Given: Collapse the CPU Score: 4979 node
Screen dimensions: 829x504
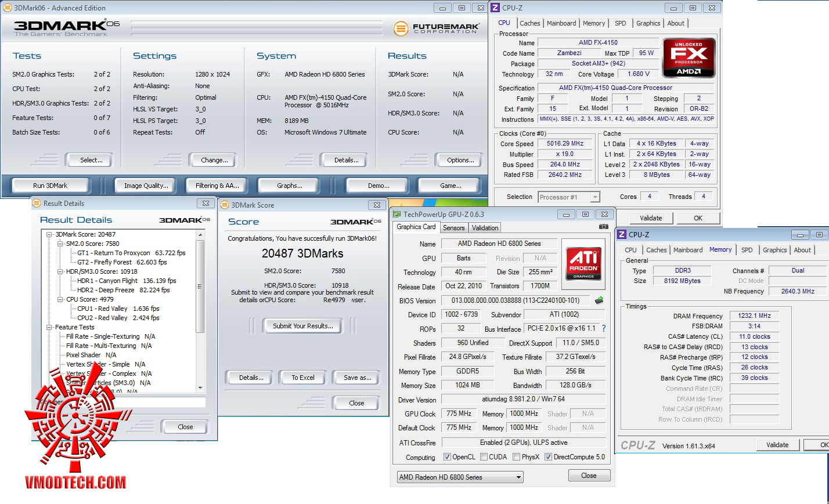Looking at the screenshot, I should (x=60, y=299).
